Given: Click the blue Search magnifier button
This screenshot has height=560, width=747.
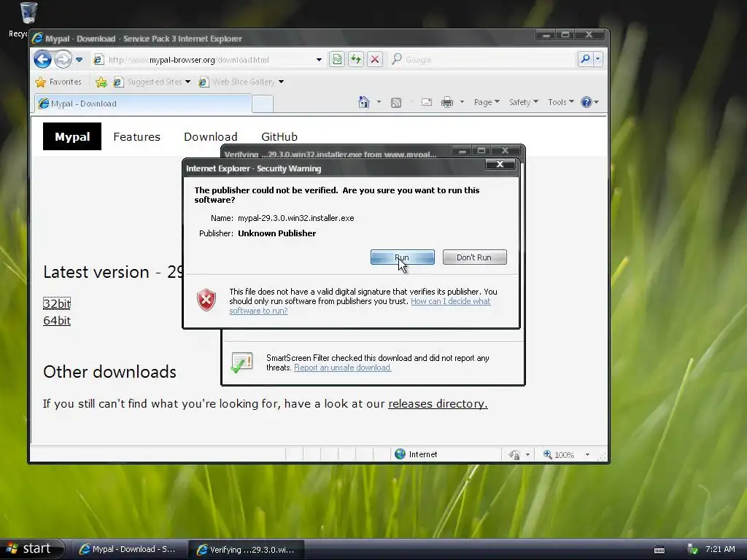Looking at the screenshot, I should (585, 59).
